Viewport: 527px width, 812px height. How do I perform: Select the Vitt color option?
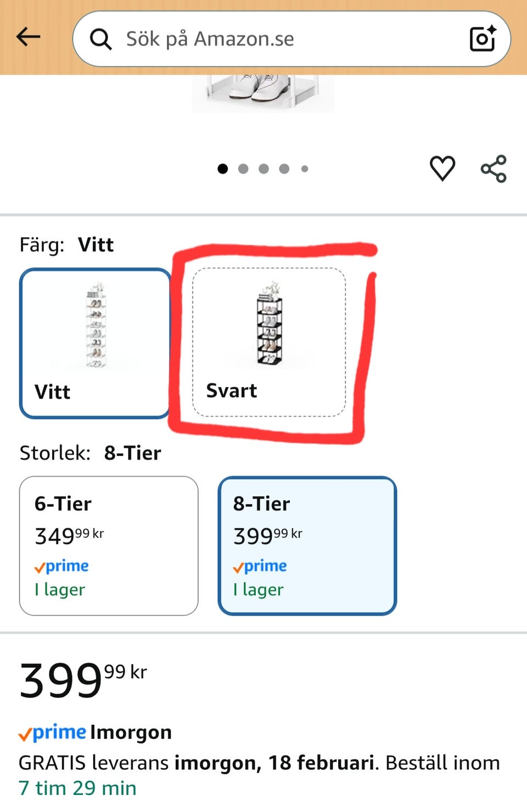[95, 343]
